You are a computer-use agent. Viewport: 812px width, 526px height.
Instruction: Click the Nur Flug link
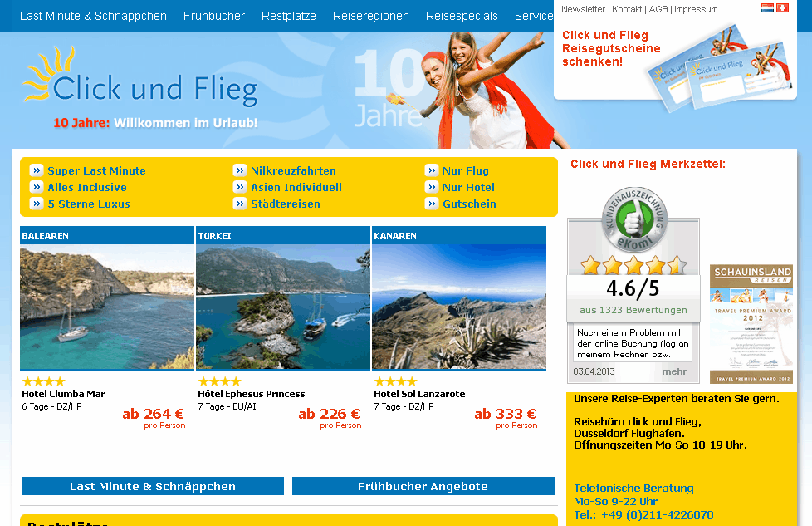[466, 170]
